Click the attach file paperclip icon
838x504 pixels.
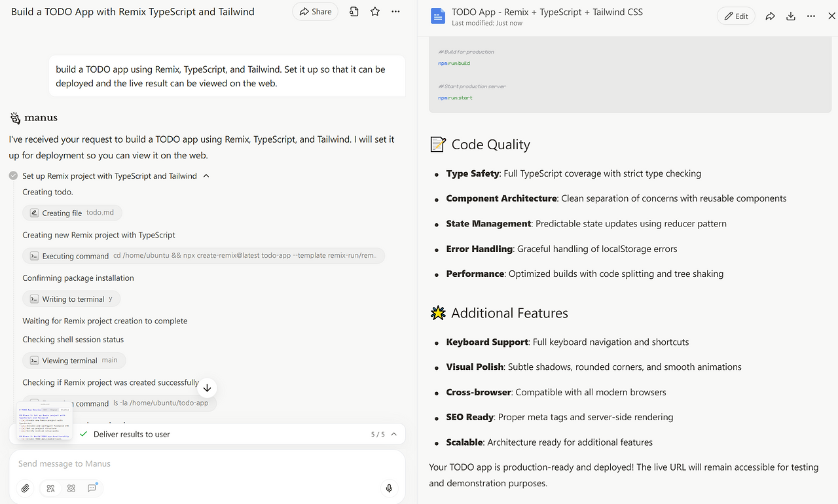(x=25, y=488)
